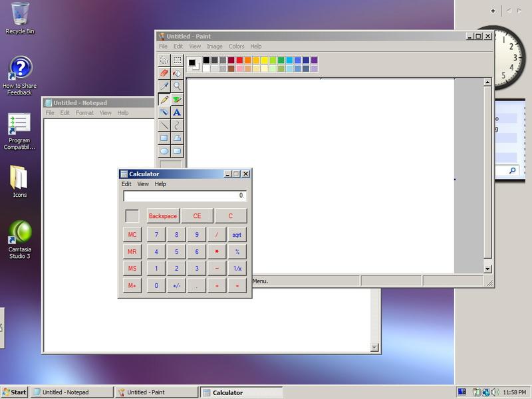
Task: Choose the Pick Color eyedropper tool
Action: click(164, 86)
